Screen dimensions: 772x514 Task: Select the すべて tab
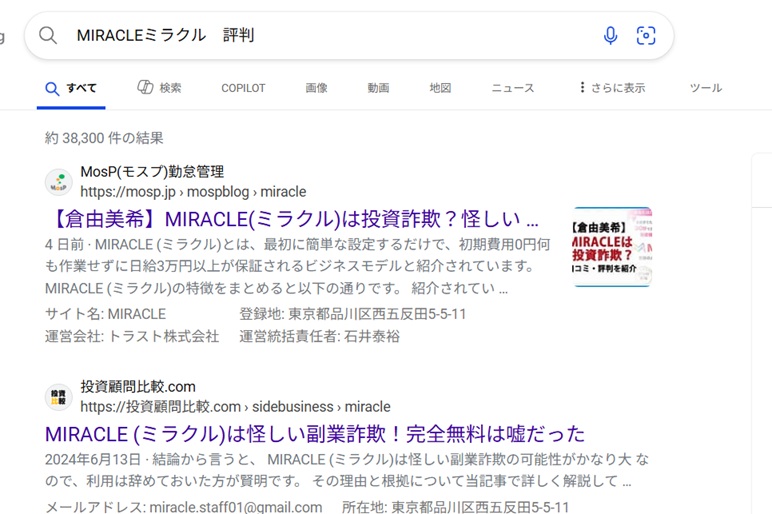tap(71, 88)
